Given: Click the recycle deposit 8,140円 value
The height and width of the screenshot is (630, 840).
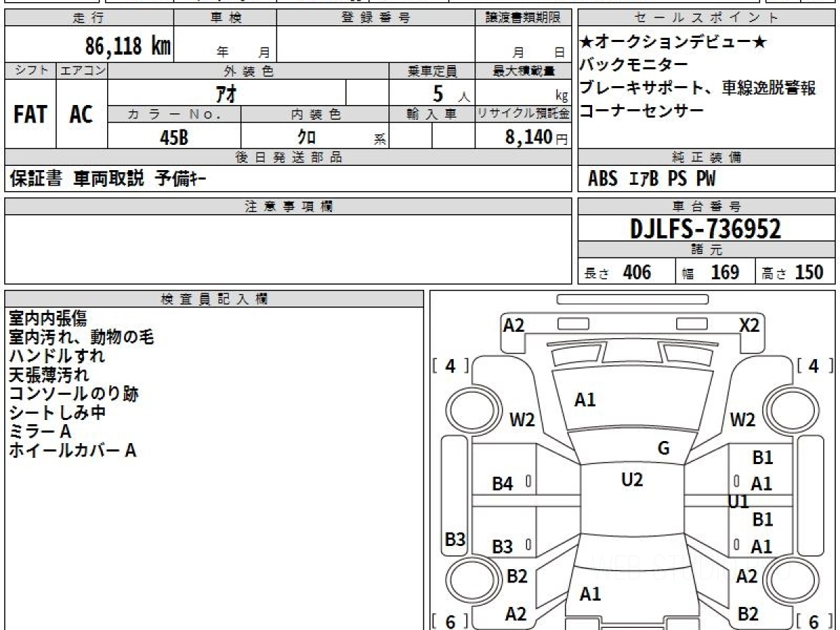Looking at the screenshot, I should [x=536, y=137].
